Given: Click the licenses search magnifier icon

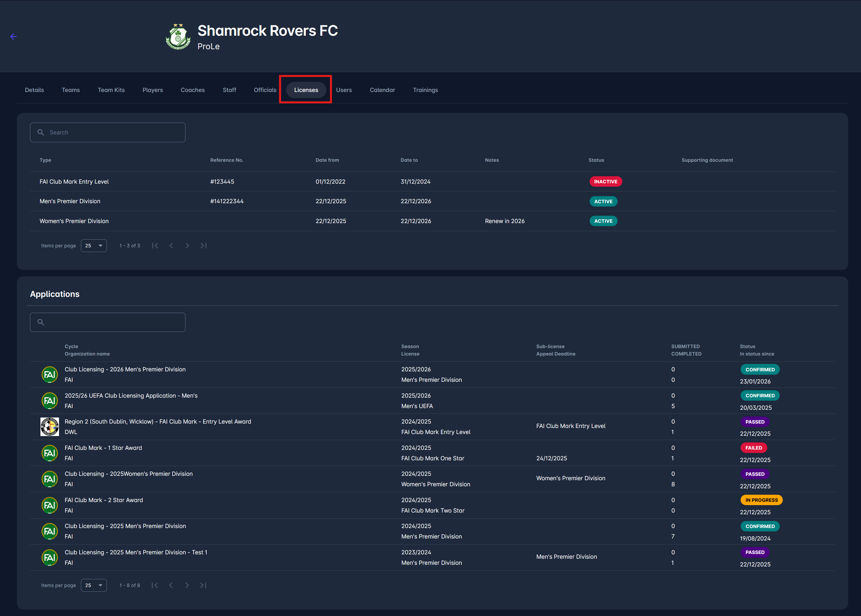Looking at the screenshot, I should tap(40, 132).
